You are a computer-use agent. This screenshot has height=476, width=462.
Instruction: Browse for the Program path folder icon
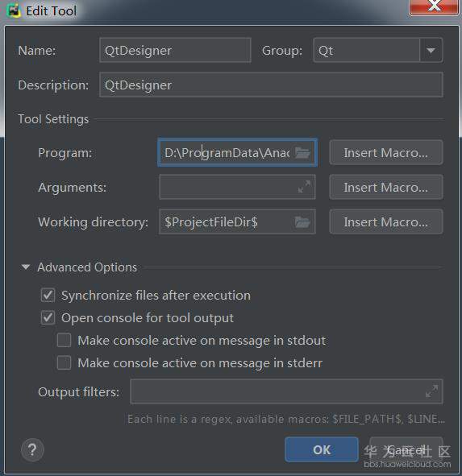click(302, 153)
